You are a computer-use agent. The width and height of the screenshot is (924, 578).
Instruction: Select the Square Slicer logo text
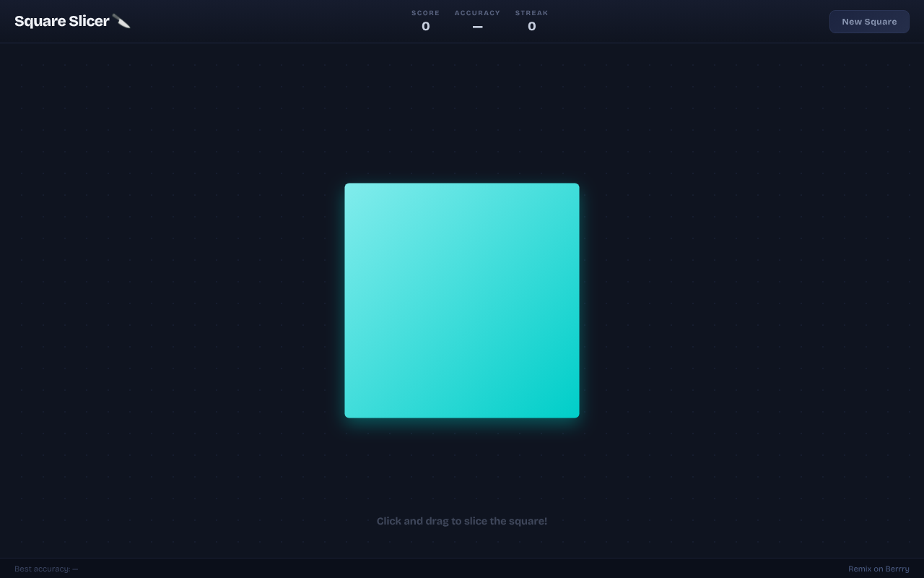[61, 21]
